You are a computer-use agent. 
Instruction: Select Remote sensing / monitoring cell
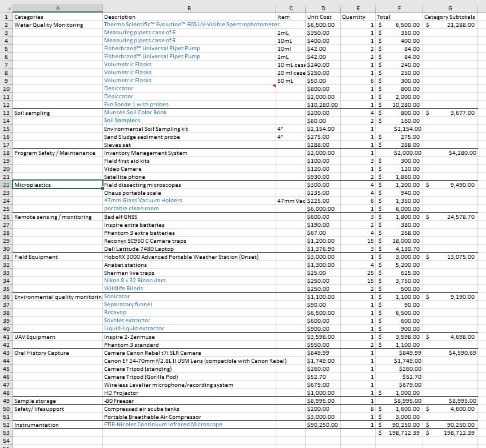(x=58, y=217)
